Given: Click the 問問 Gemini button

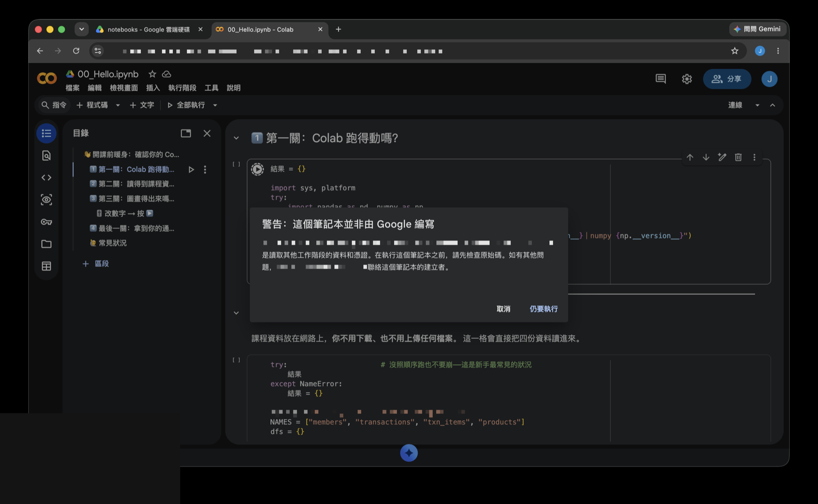Looking at the screenshot, I should [757, 29].
